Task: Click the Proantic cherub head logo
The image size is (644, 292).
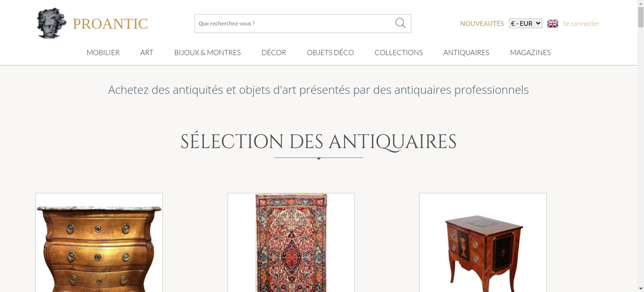Action: click(51, 23)
